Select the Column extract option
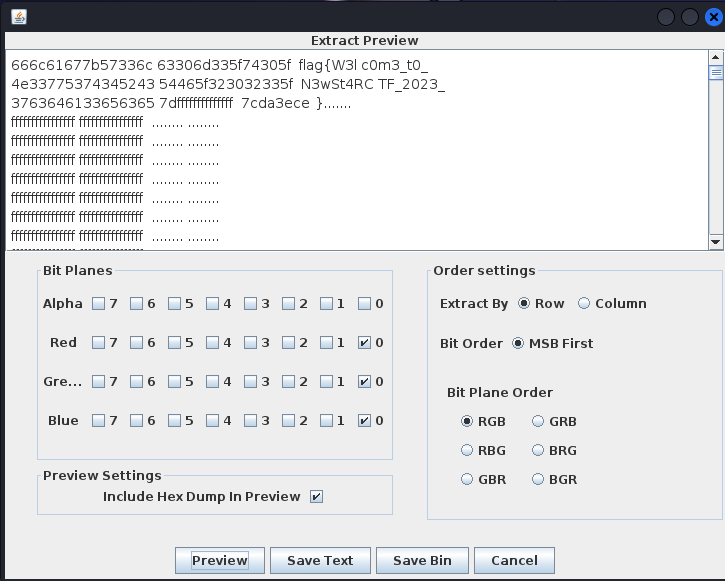The width and height of the screenshot is (725, 581). click(x=585, y=304)
